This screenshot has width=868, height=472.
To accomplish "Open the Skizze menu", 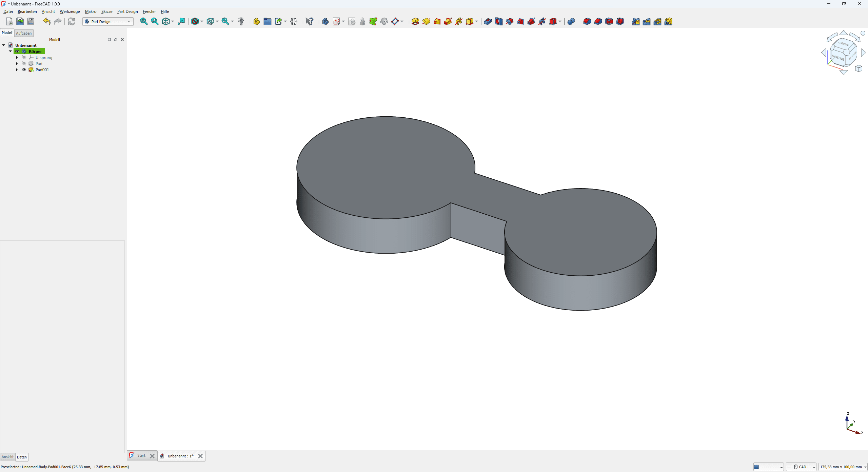I will click(x=106, y=12).
